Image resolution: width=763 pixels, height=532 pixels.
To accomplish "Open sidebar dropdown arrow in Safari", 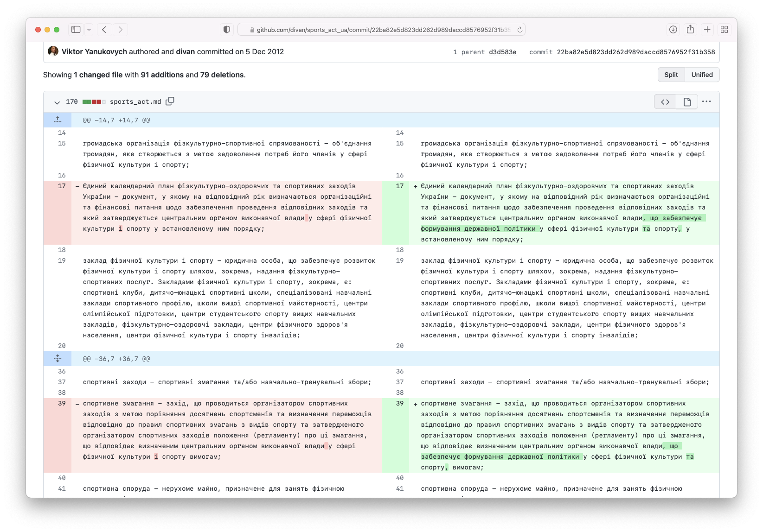I will coord(89,30).
